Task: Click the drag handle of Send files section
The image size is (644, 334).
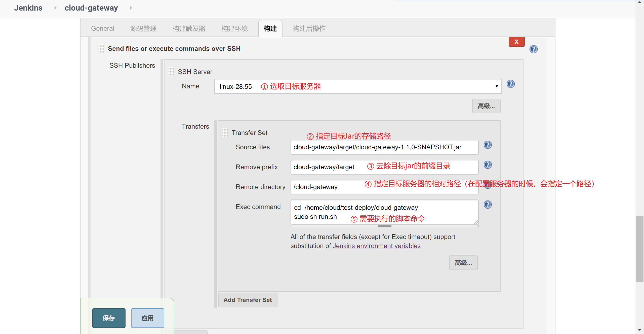Action: (x=101, y=49)
